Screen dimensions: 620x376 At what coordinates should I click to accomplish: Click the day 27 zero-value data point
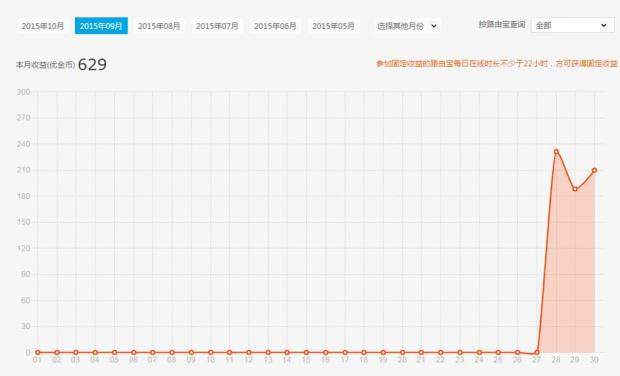(537, 352)
